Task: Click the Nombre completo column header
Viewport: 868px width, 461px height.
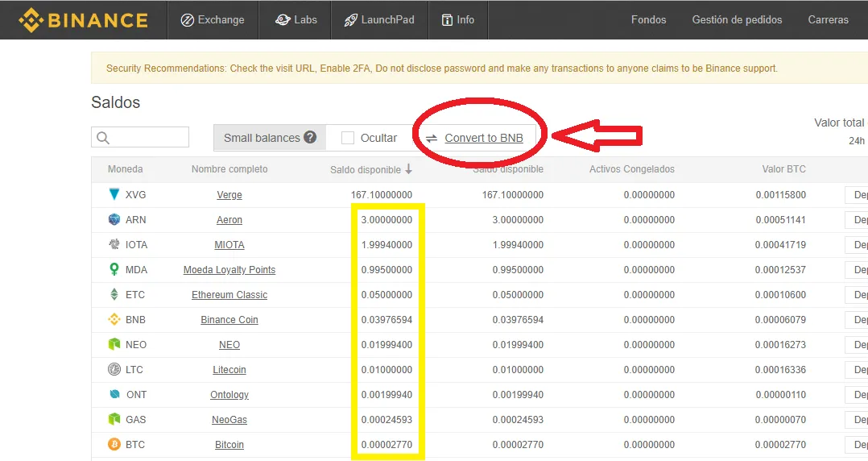Action: [229, 169]
